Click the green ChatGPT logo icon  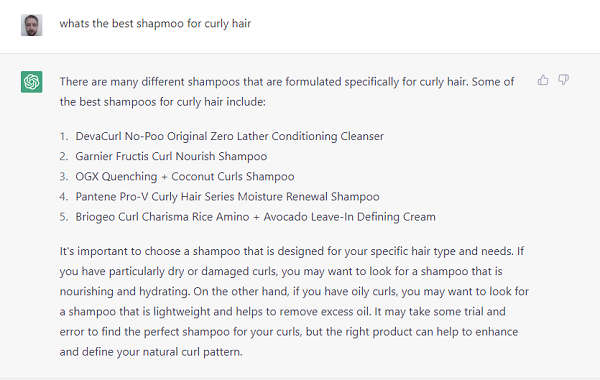click(31, 82)
